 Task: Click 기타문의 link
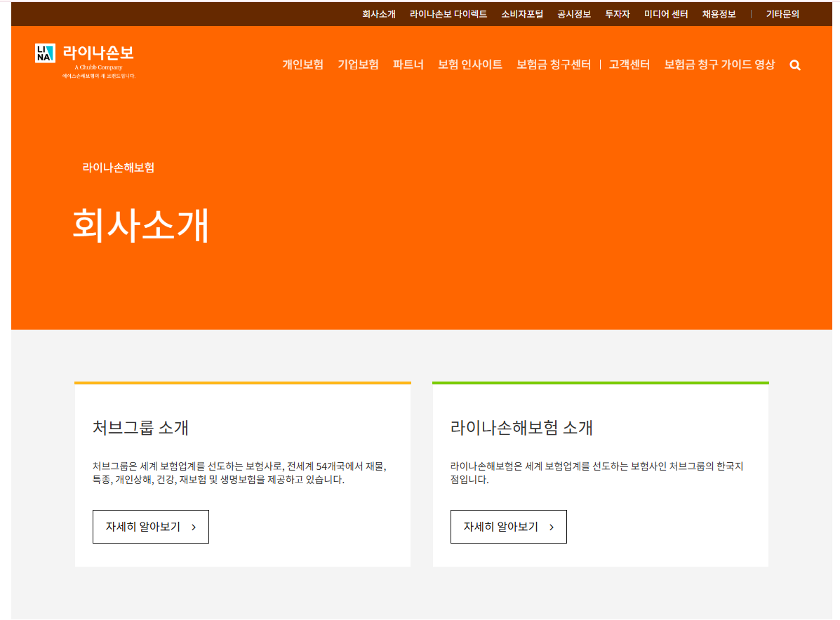coord(782,15)
